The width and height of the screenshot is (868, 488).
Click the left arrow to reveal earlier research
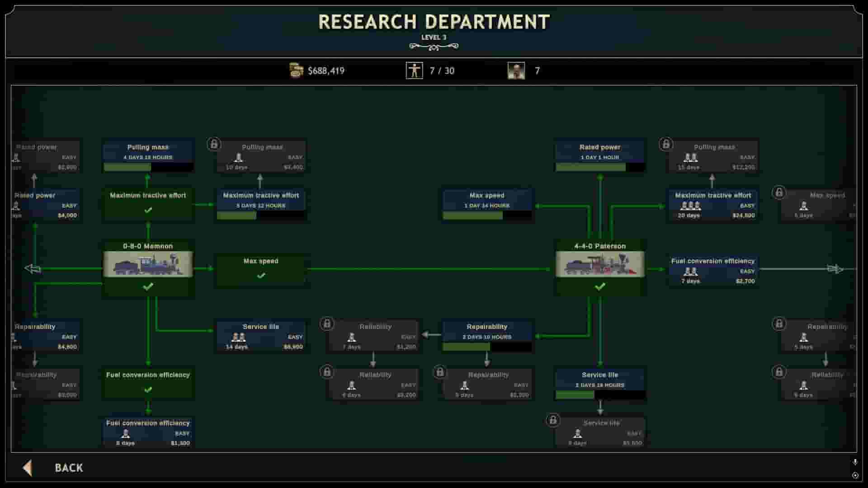[x=33, y=269]
